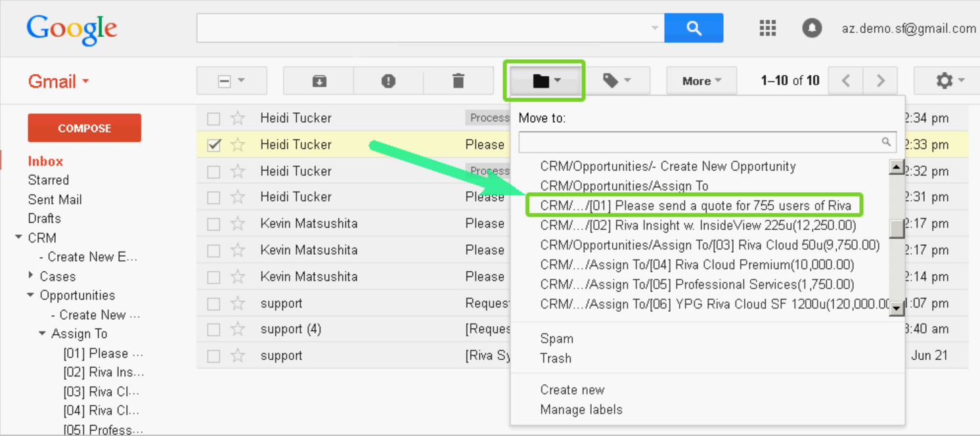Select Trash in Move to menu
Screen dimensions: 980x436
pyautogui.click(x=556, y=359)
